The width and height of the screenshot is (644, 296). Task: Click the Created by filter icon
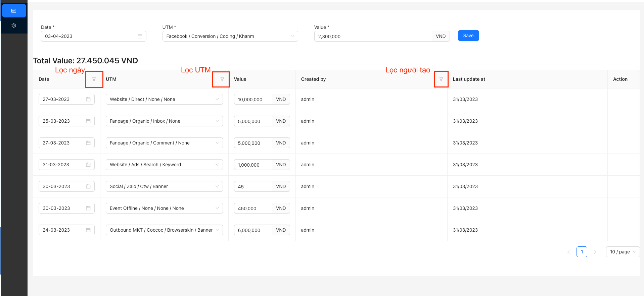[x=441, y=79]
